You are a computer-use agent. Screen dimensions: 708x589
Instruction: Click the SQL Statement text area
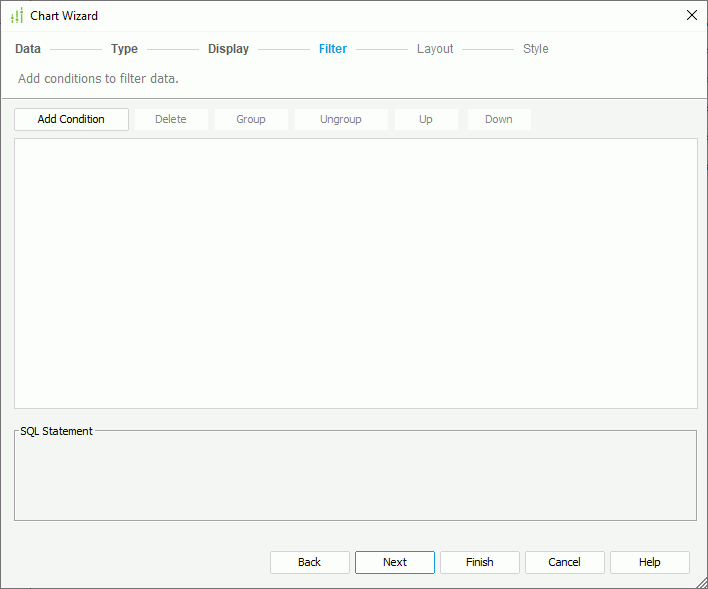355,480
